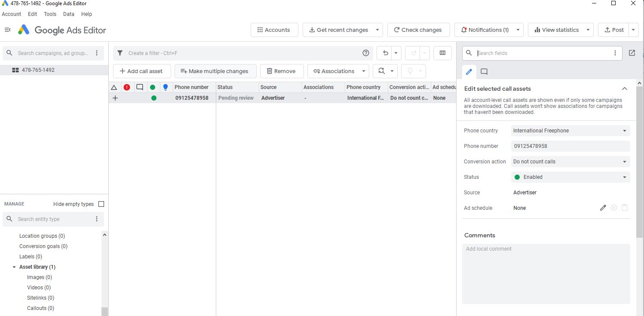Select Location groups (0) entity type
The image size is (644, 316).
coord(42,236)
